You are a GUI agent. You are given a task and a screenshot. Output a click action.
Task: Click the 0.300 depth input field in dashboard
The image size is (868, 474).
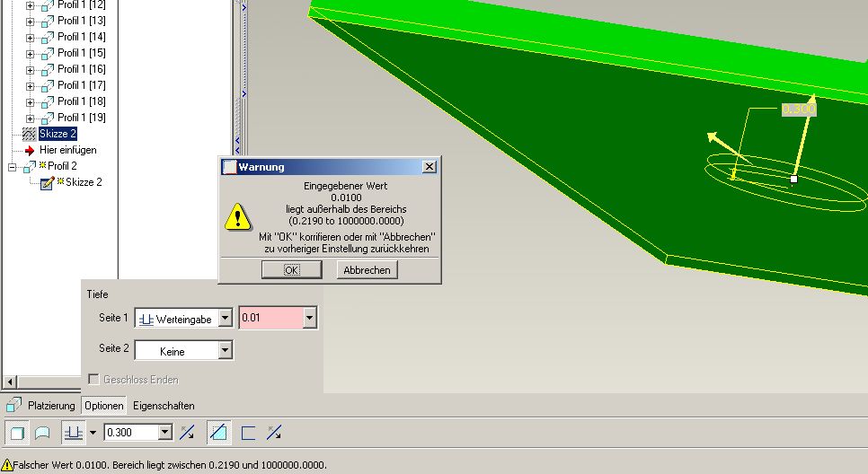pos(132,432)
